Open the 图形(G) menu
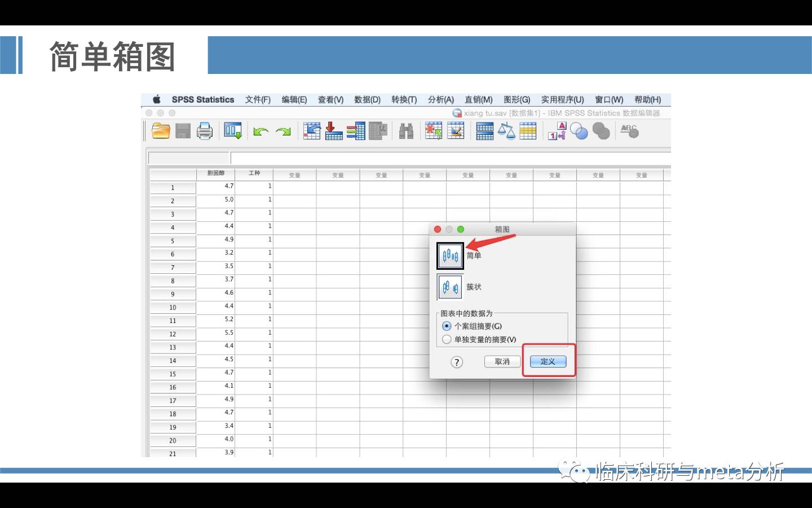 point(517,100)
